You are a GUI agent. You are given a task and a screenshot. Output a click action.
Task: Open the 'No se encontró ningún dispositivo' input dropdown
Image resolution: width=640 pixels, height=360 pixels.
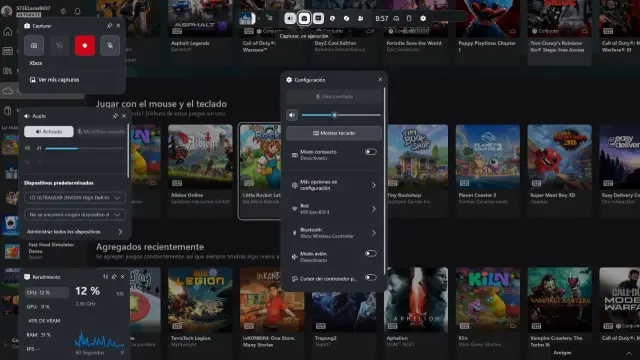75,215
